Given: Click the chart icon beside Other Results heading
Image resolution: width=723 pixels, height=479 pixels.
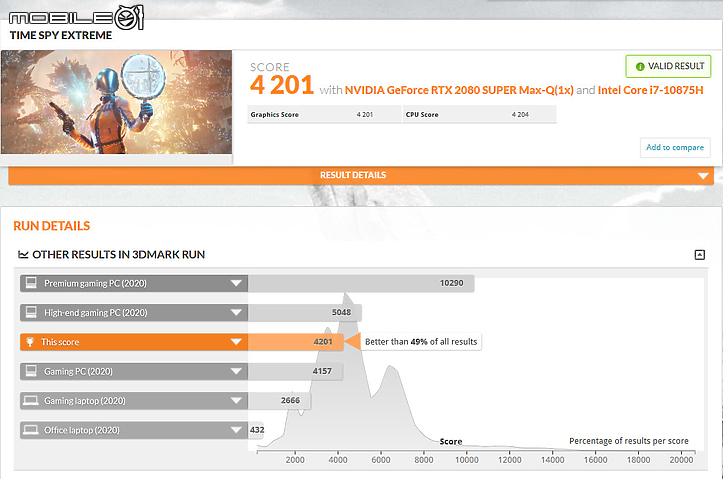Looking at the screenshot, I should (x=23, y=254).
